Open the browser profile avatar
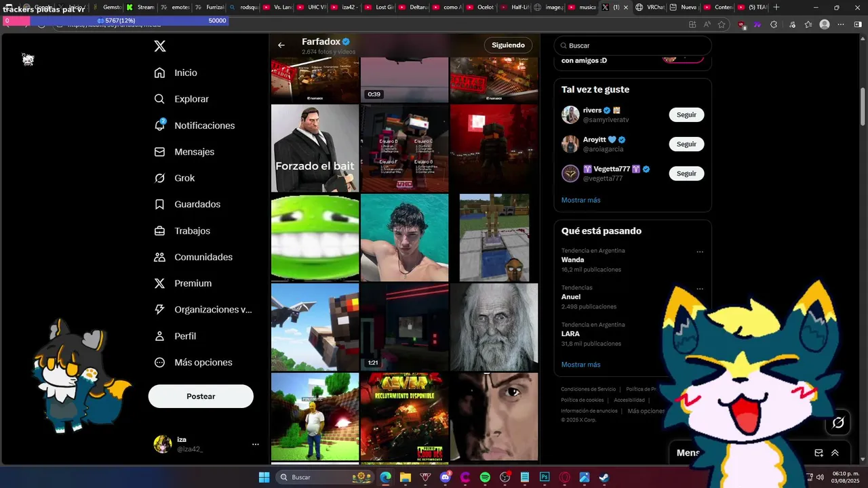Image resolution: width=868 pixels, height=488 pixels. (x=825, y=24)
